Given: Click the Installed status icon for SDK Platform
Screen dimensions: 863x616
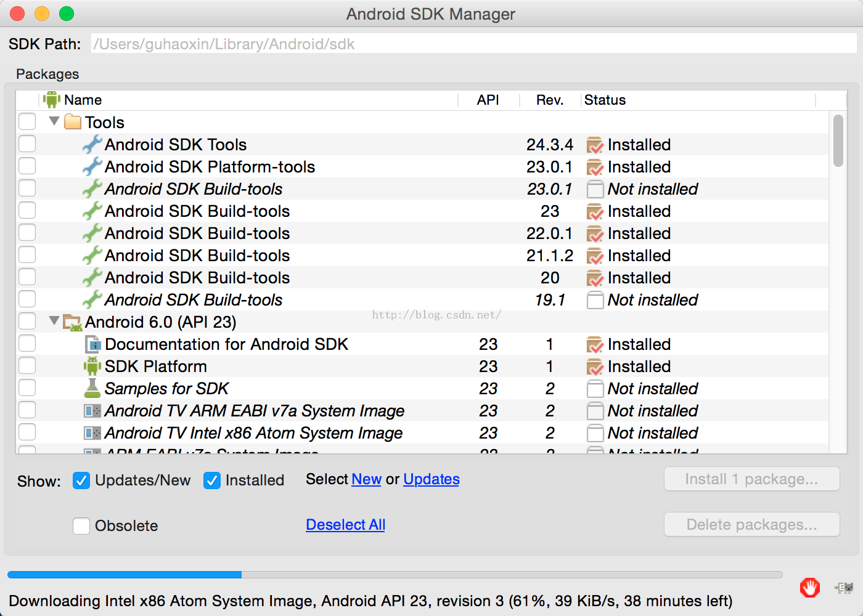Looking at the screenshot, I should [595, 367].
